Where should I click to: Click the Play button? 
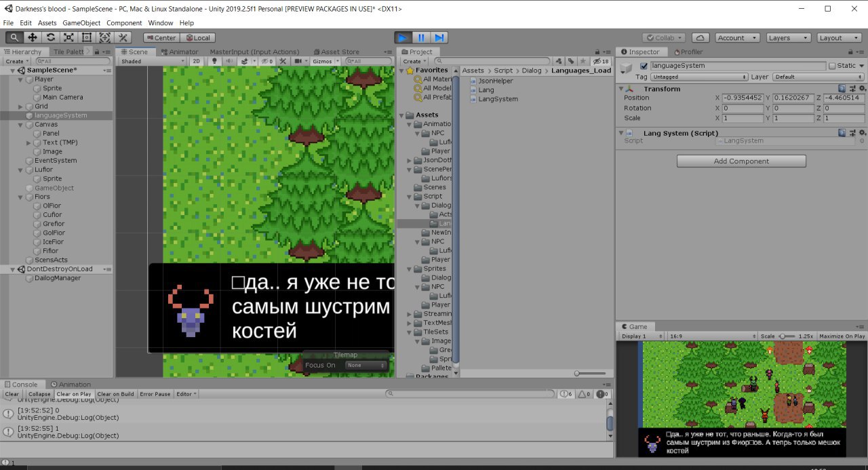403,38
